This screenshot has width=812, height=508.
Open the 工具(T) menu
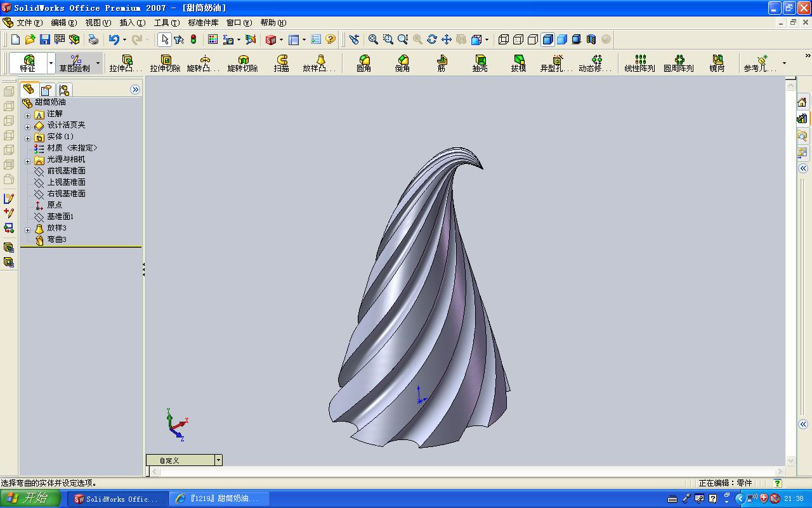[x=167, y=23]
